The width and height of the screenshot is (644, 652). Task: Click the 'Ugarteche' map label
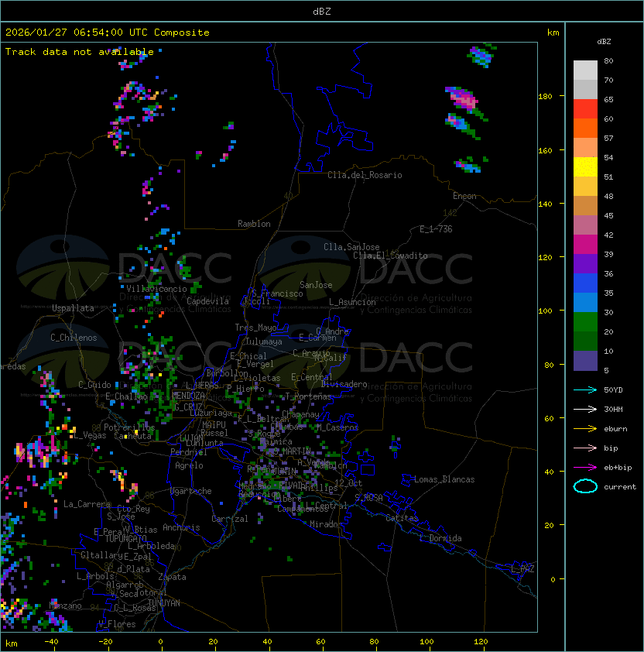click(x=191, y=491)
